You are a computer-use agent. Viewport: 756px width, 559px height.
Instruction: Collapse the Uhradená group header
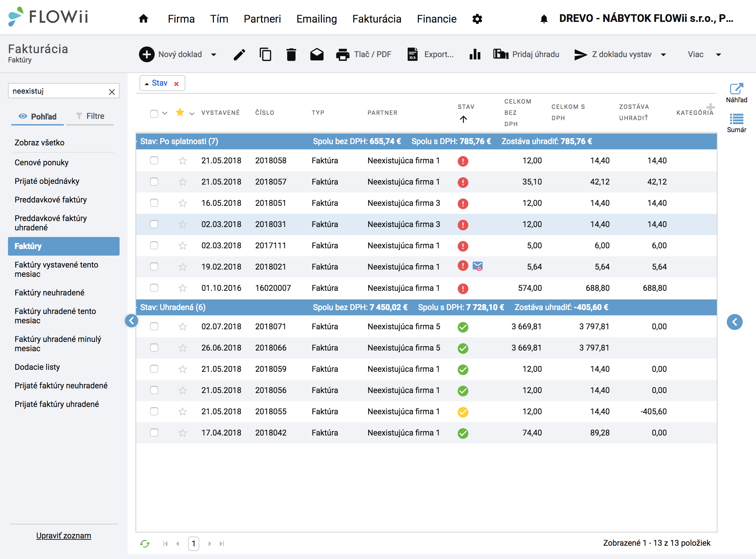[426, 307]
